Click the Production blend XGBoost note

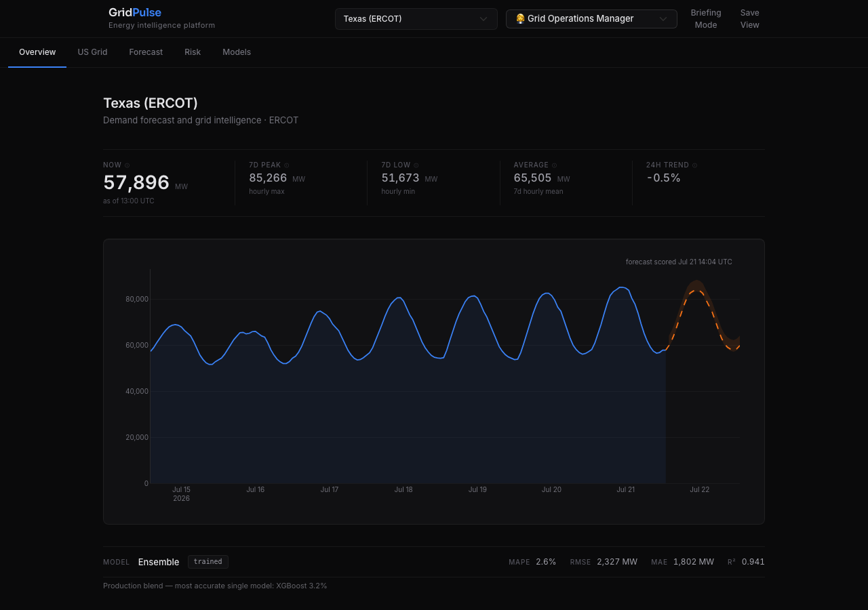[215, 586]
